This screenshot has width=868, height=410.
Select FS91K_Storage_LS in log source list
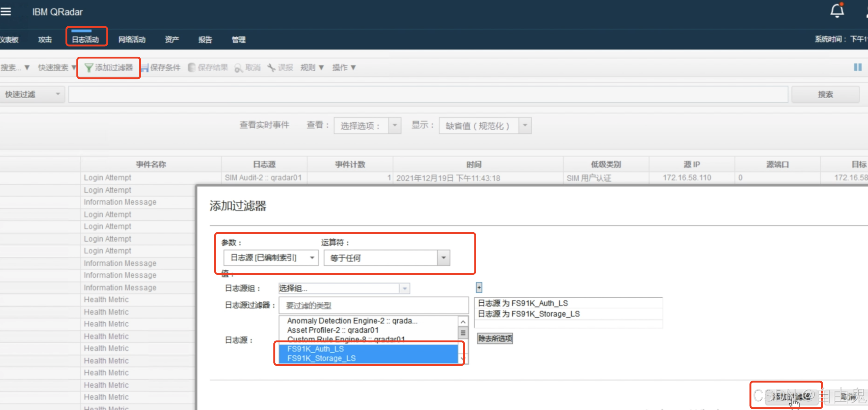[321, 358]
